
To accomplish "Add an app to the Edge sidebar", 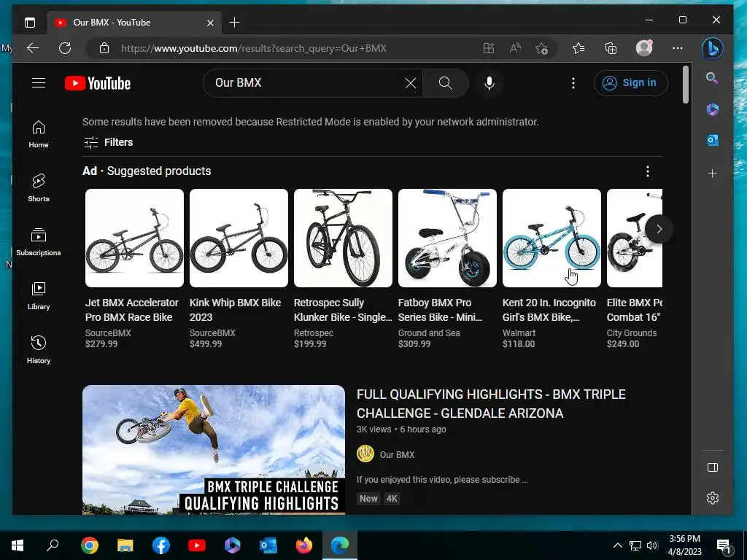I will pos(712,174).
